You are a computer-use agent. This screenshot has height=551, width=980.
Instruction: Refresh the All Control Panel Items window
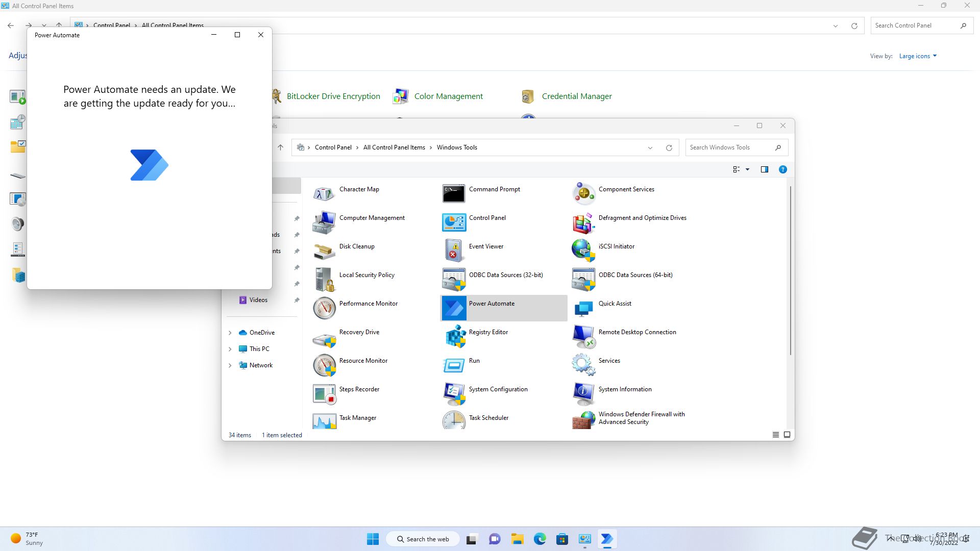(854, 26)
